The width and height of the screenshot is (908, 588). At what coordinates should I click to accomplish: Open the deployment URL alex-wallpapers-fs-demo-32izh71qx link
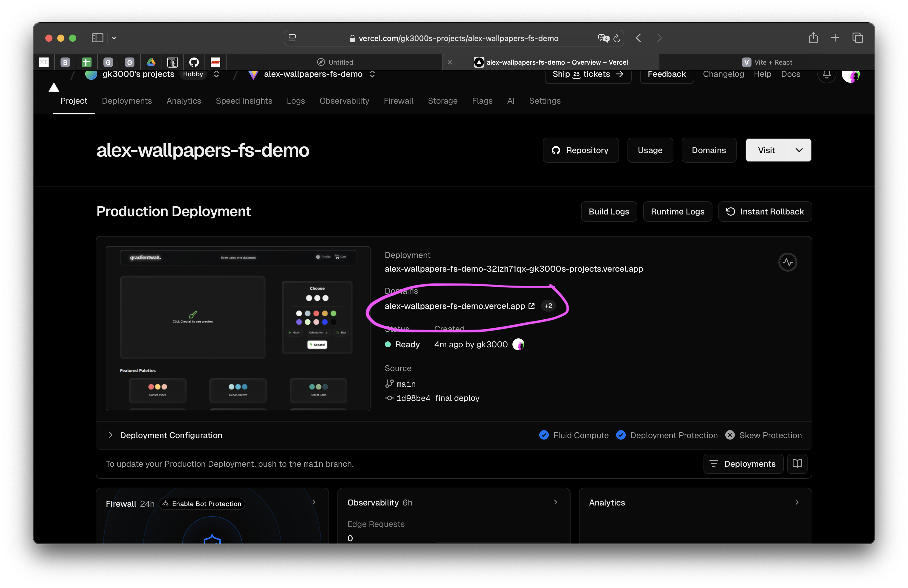tap(514, 269)
